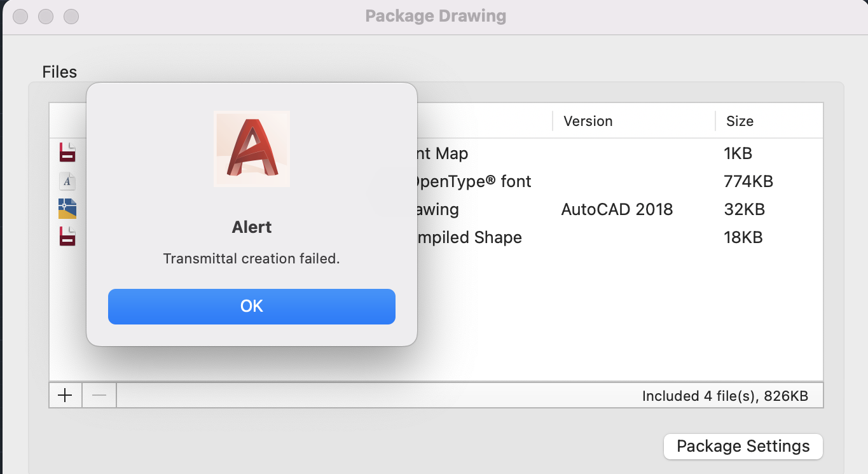Click the Transmittal creation failed message
This screenshot has height=474, width=868.
click(x=252, y=258)
